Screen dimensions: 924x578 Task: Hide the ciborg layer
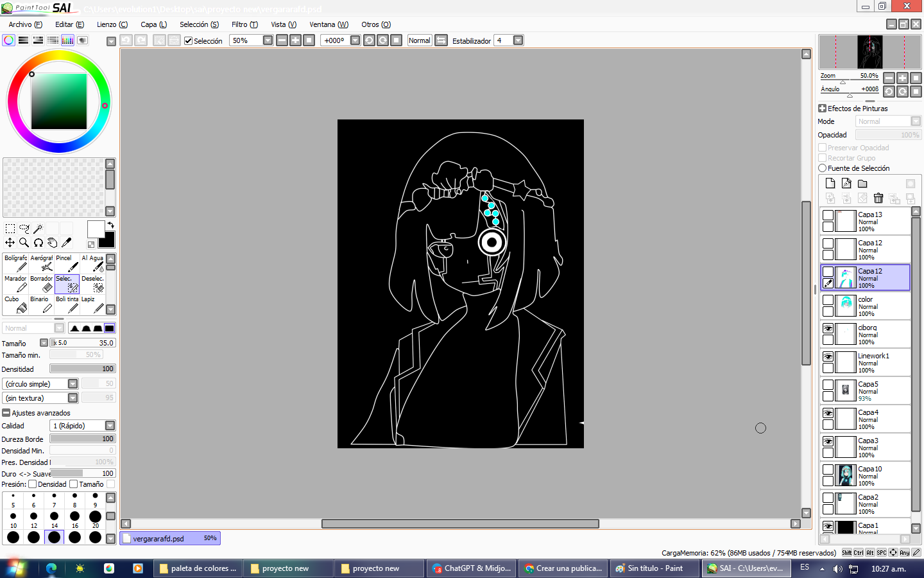coord(828,328)
